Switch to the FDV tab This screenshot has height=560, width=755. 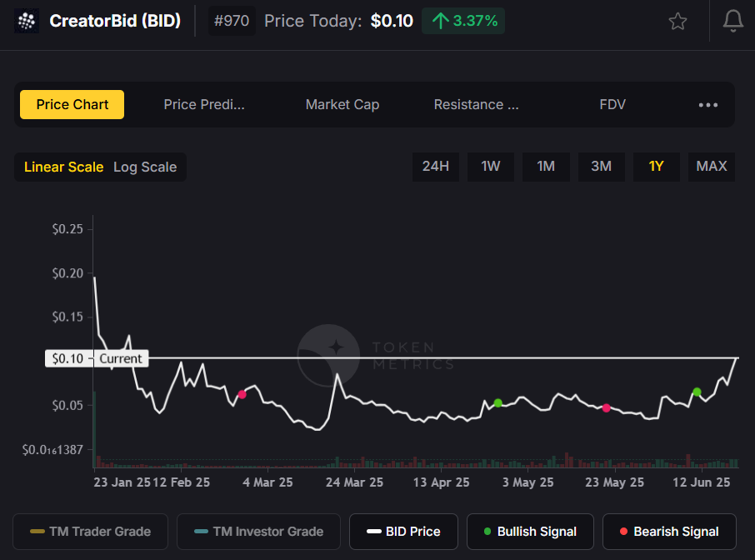pos(612,104)
